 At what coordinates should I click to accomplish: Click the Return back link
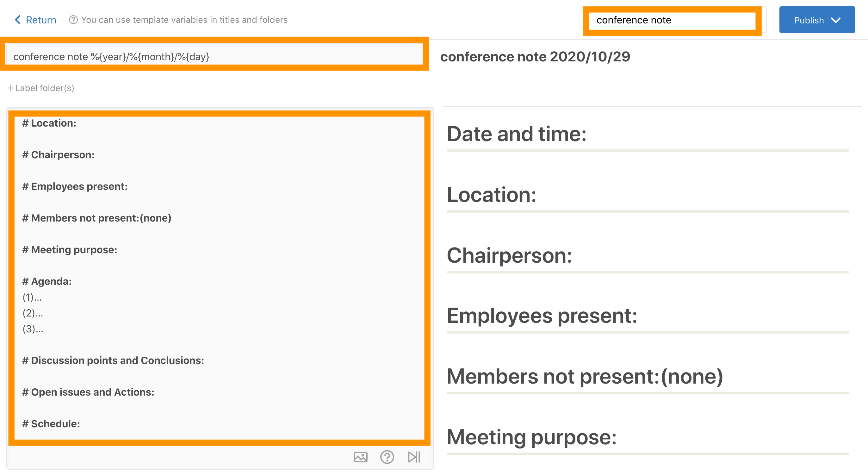click(35, 20)
